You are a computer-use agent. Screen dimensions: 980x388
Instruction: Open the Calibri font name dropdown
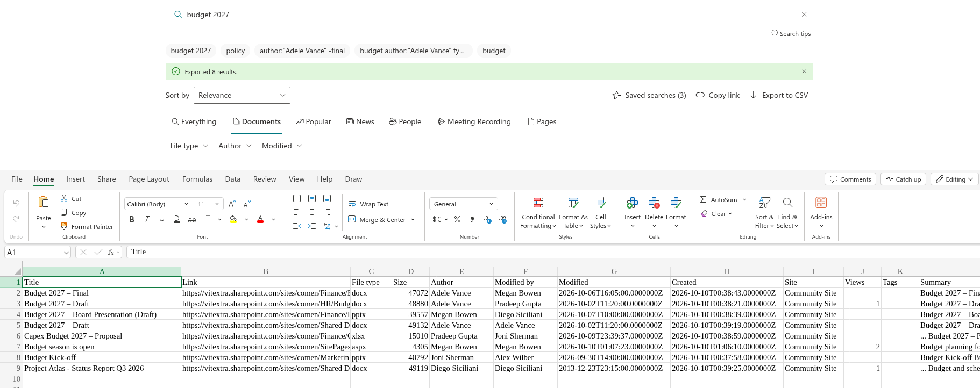pos(158,204)
